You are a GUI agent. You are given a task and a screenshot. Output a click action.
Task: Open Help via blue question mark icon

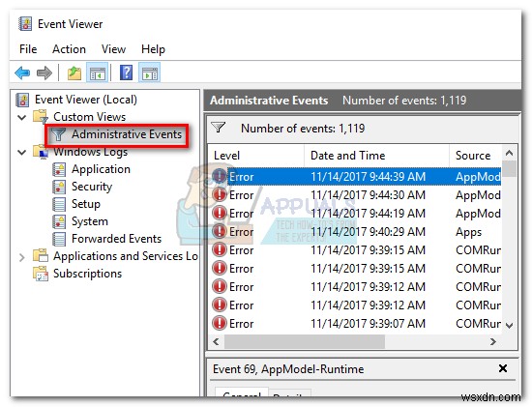(x=126, y=73)
